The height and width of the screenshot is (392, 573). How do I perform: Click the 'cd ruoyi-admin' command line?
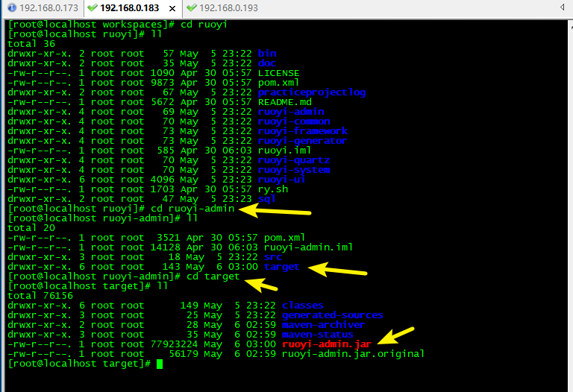192,209
